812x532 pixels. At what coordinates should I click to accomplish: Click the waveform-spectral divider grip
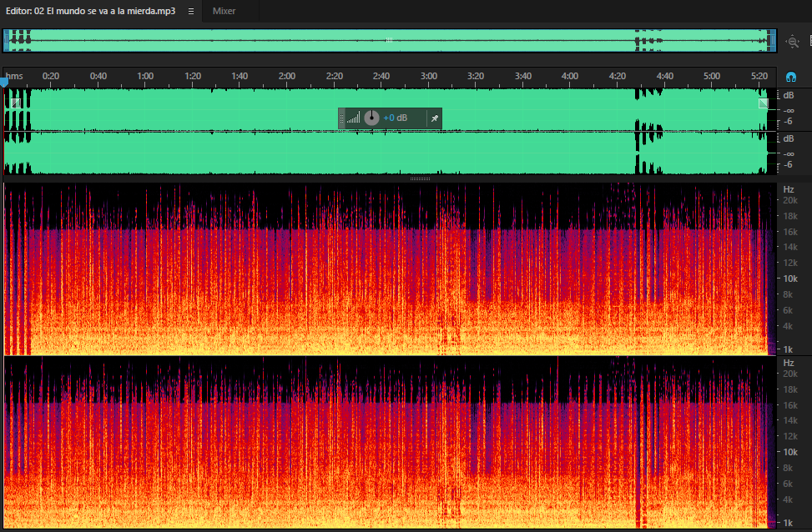tap(420, 179)
